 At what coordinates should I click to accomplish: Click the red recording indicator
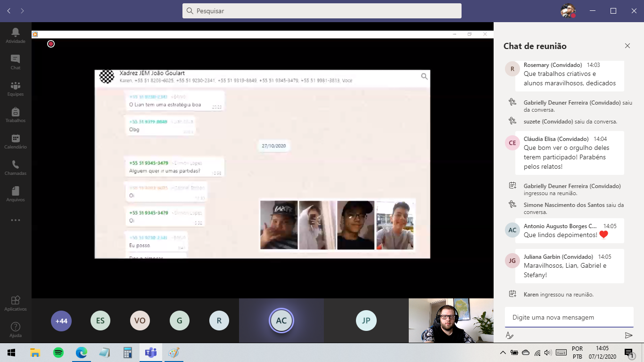click(x=51, y=44)
